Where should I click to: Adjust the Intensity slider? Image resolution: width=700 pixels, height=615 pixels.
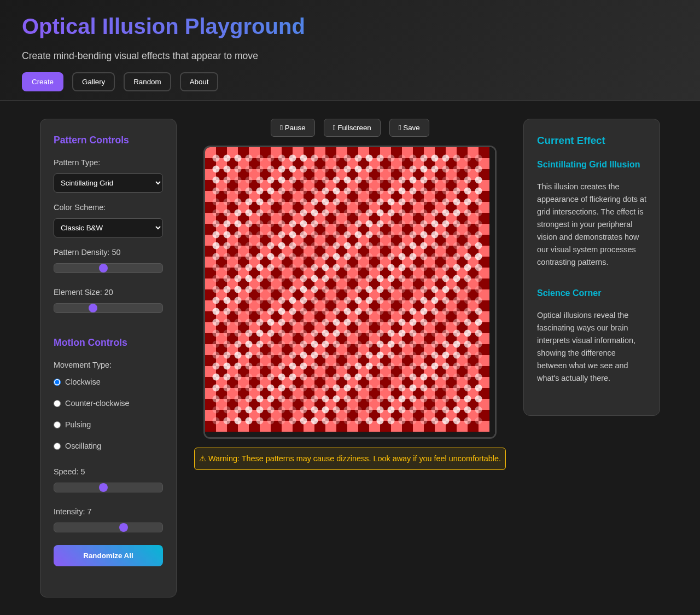(123, 527)
